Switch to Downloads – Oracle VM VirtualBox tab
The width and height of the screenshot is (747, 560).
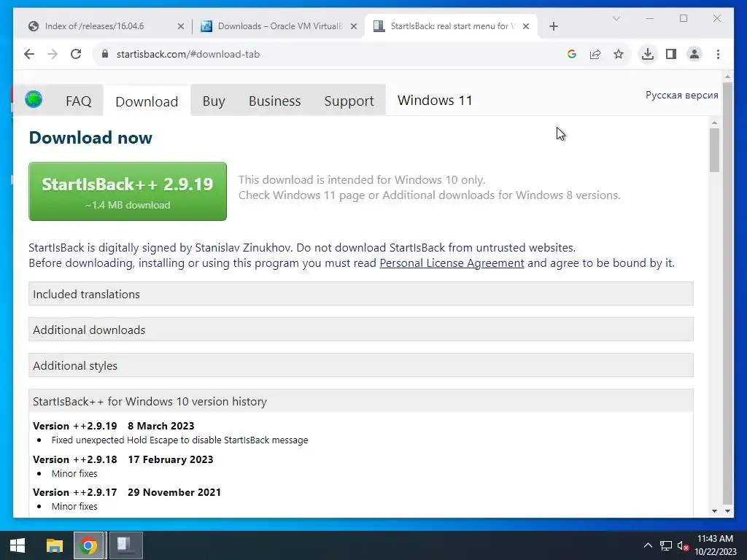click(x=279, y=26)
